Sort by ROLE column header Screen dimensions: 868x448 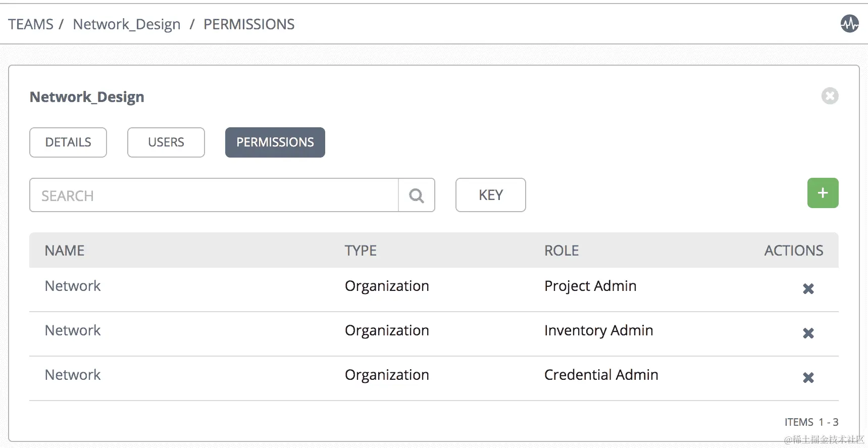pos(561,251)
